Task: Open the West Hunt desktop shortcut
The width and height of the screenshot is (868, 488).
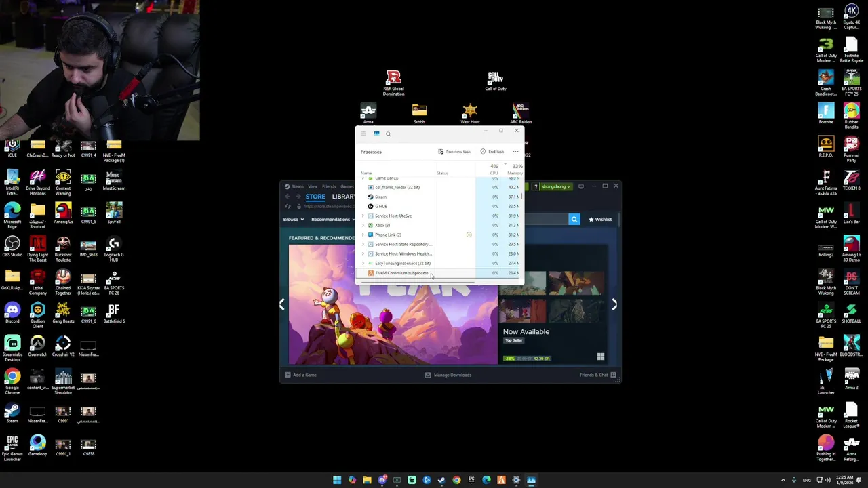Action: click(470, 114)
